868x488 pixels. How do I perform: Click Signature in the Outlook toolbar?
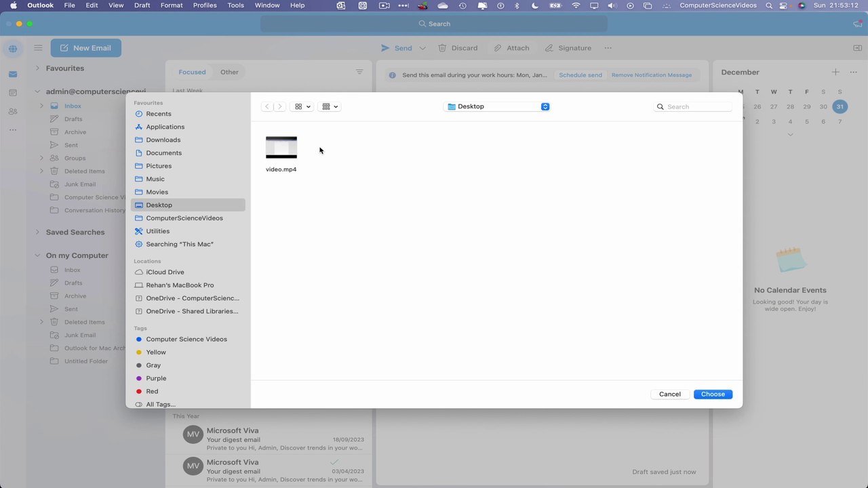pos(568,48)
